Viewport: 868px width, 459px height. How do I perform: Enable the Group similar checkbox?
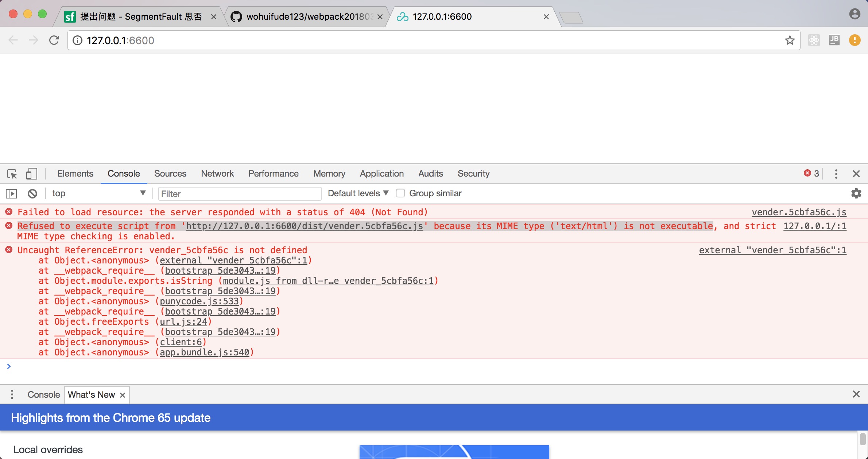400,193
